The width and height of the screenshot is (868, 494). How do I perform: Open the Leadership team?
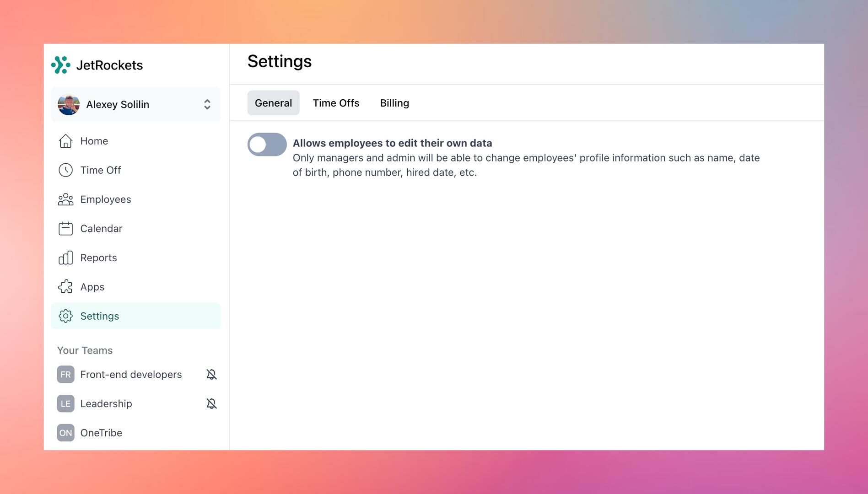[x=106, y=403]
